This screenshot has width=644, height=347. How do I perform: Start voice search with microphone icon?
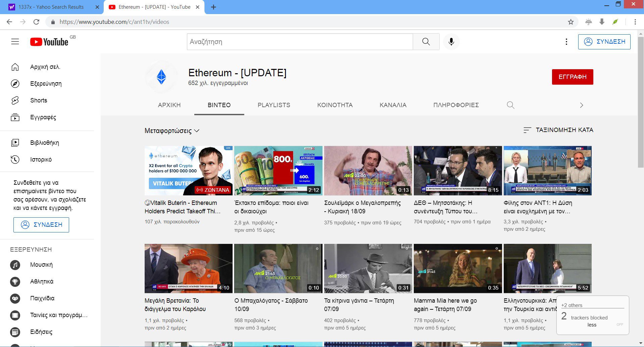pyautogui.click(x=451, y=42)
